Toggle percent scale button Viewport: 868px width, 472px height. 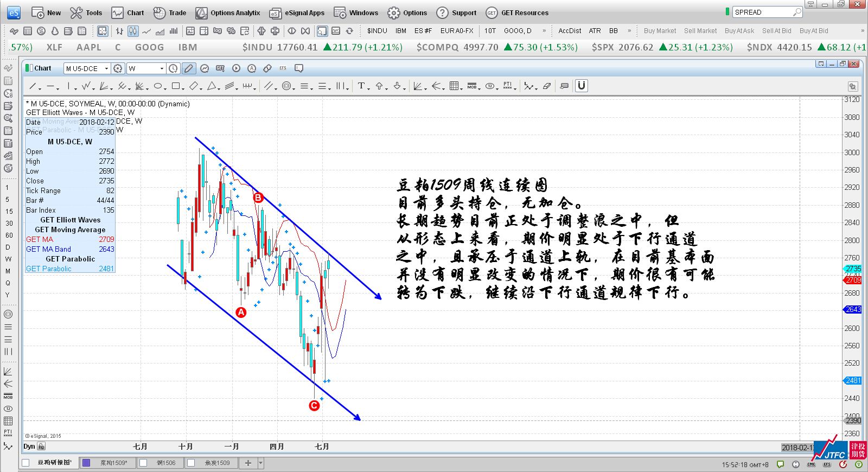[231, 31]
